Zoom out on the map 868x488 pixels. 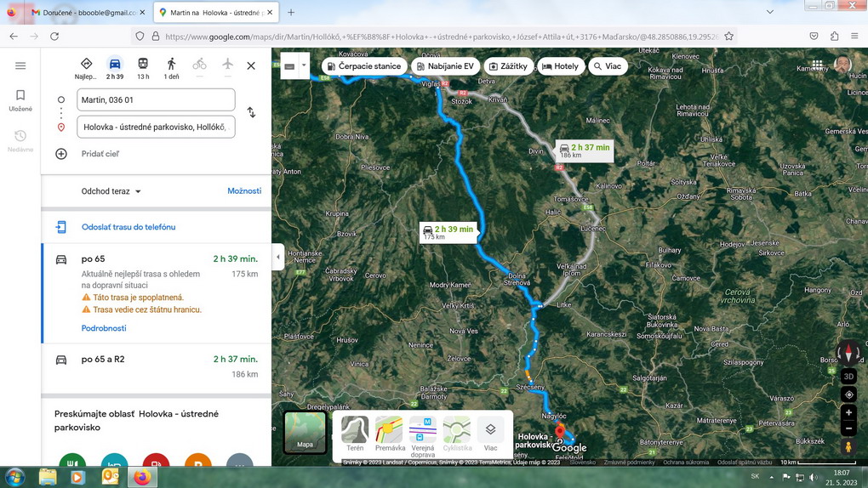848,428
